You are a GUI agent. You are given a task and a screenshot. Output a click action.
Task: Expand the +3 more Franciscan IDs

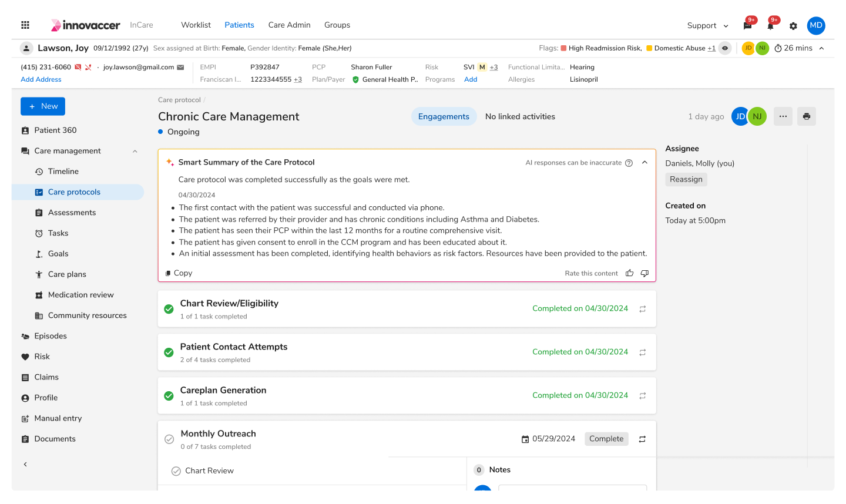[298, 80]
